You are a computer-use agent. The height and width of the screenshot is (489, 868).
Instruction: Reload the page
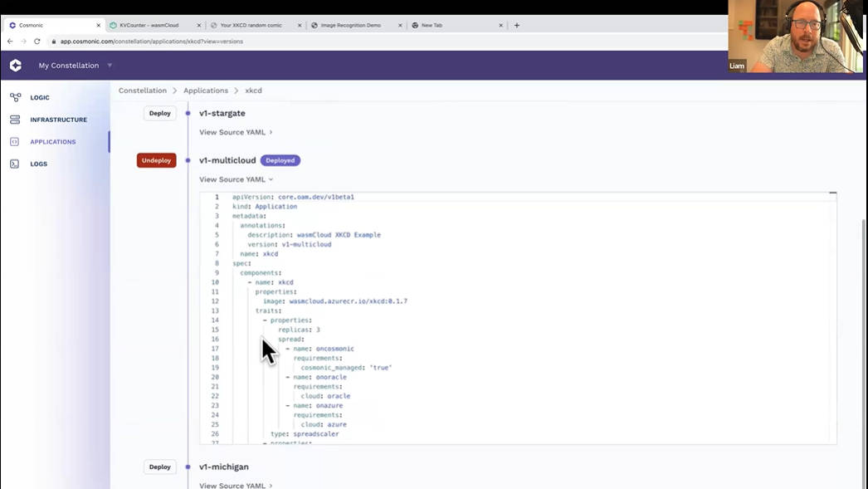pyautogui.click(x=37, y=42)
